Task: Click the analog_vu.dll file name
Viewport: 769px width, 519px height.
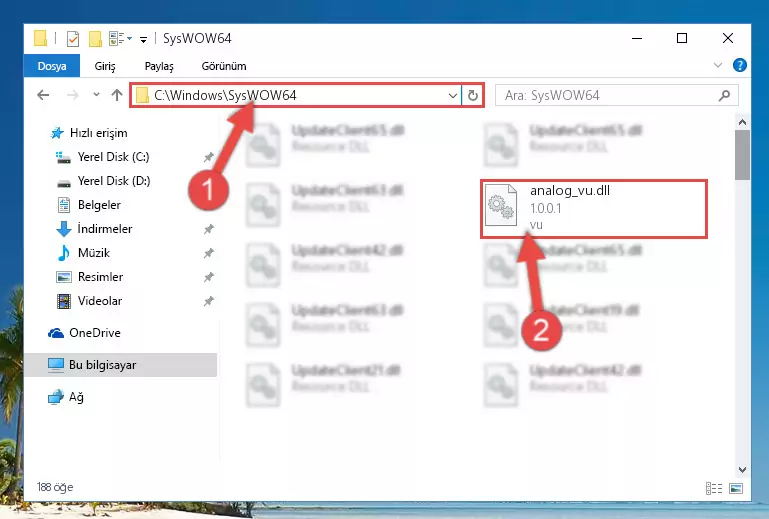Action: [x=570, y=191]
